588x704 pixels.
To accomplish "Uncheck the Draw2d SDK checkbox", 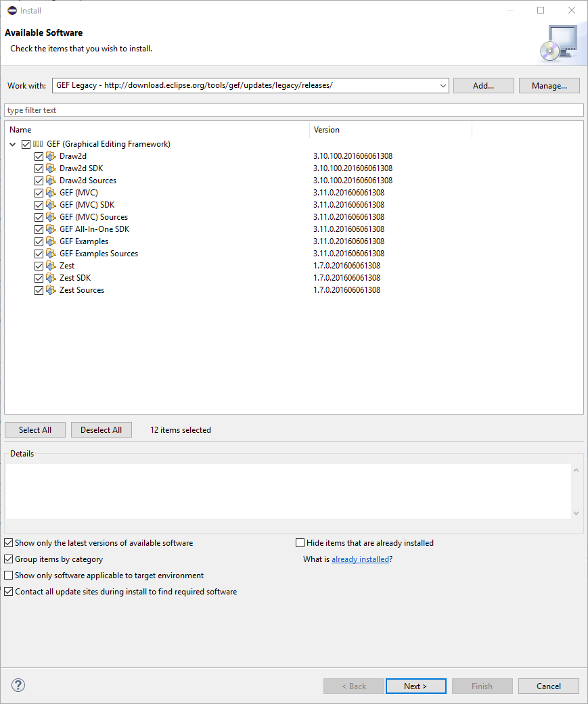I will [39, 168].
